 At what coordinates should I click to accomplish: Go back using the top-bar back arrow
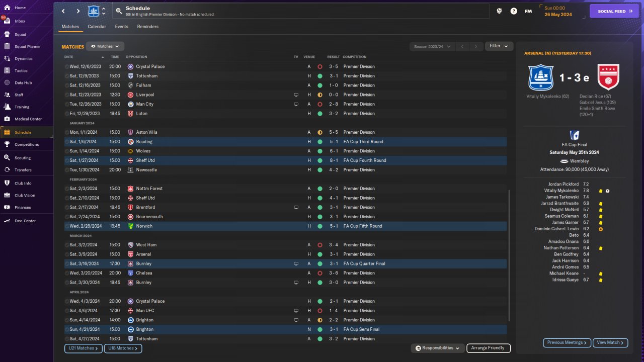point(63,11)
